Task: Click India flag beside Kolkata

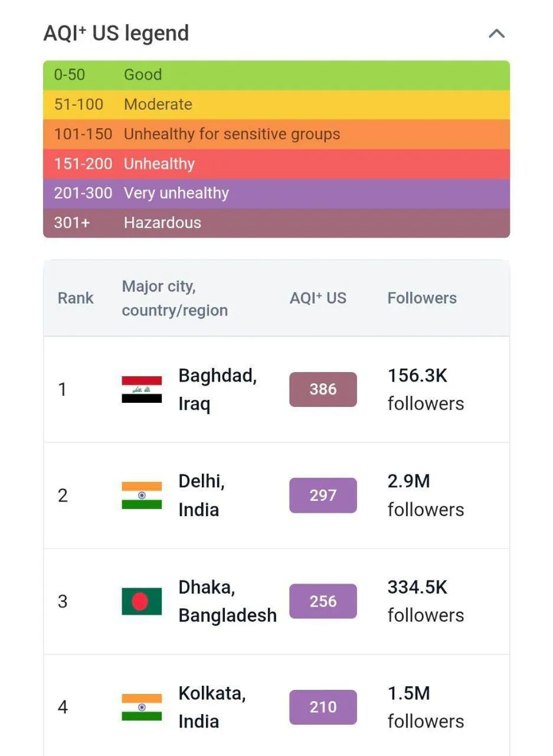Action: [x=142, y=707]
